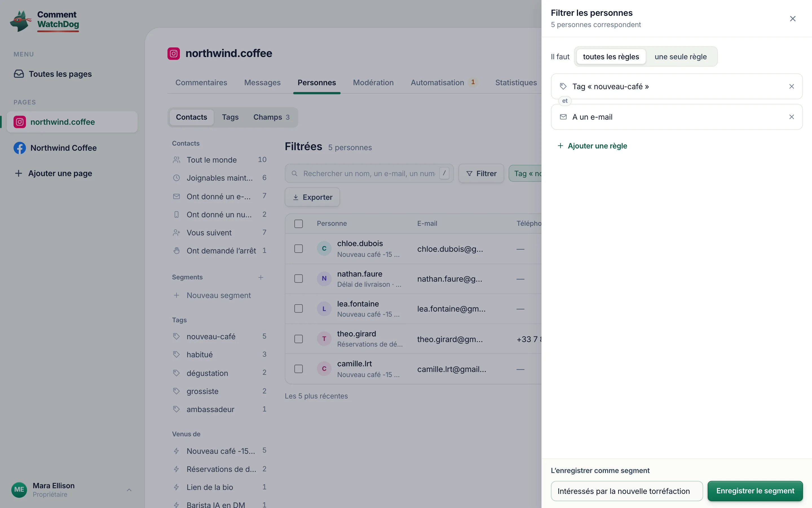Click the Exporter button
Viewport: 812px width, 508px height.
312,197
